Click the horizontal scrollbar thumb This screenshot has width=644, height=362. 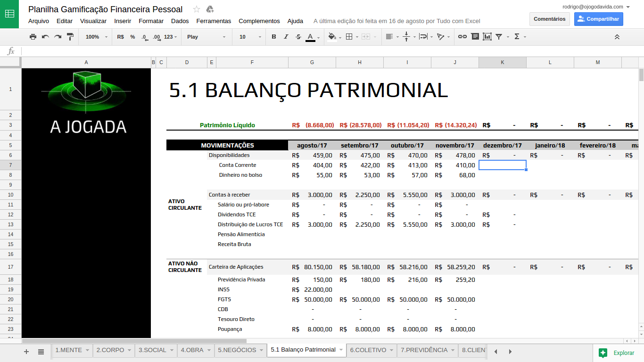(x=134, y=341)
